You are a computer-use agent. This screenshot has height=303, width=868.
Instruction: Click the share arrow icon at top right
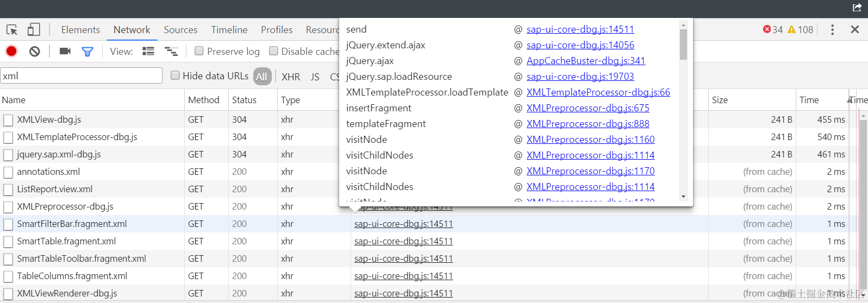click(857, 7)
